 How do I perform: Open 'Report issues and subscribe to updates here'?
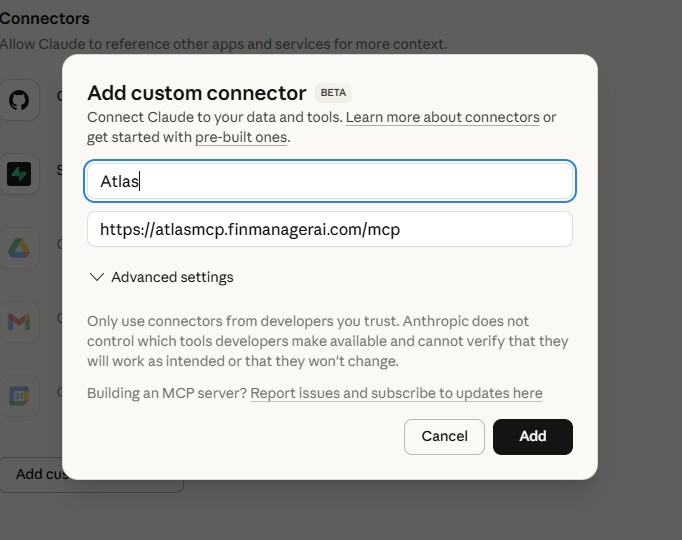[396, 393]
